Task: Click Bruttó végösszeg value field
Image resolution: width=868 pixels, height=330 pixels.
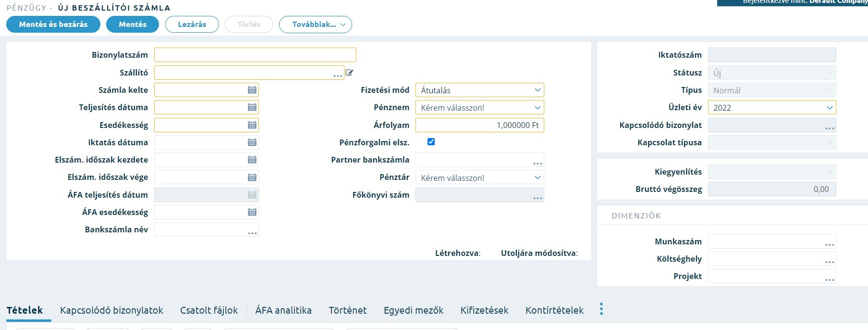Action: tap(772, 189)
